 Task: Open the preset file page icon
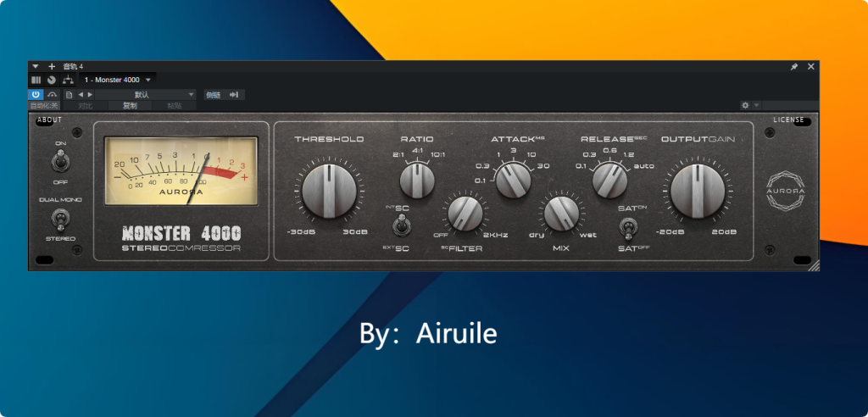(x=70, y=95)
